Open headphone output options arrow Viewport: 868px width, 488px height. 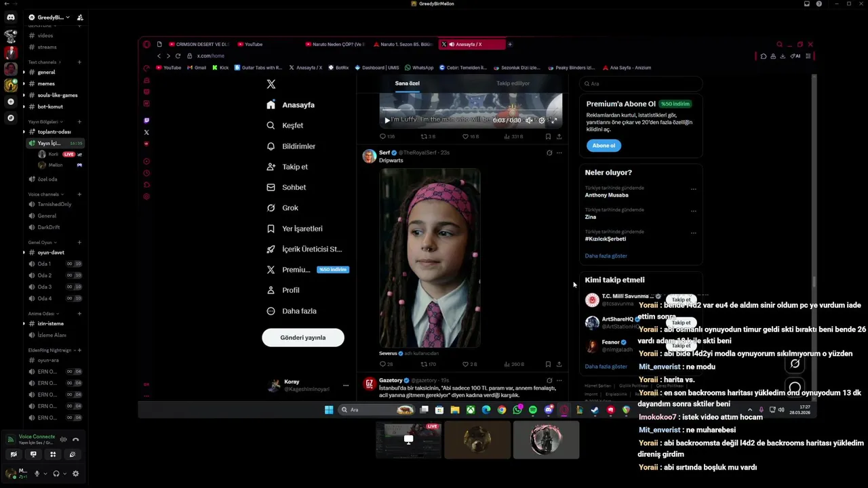coord(65,474)
